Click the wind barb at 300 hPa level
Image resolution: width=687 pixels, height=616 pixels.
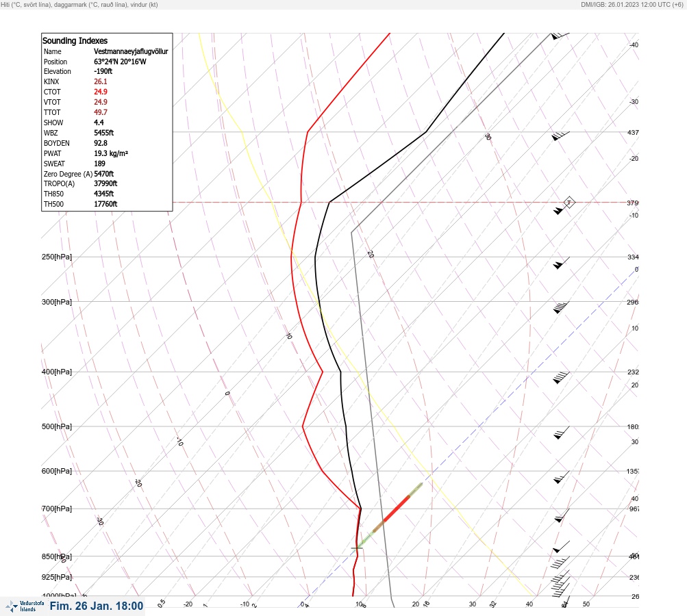tap(561, 307)
